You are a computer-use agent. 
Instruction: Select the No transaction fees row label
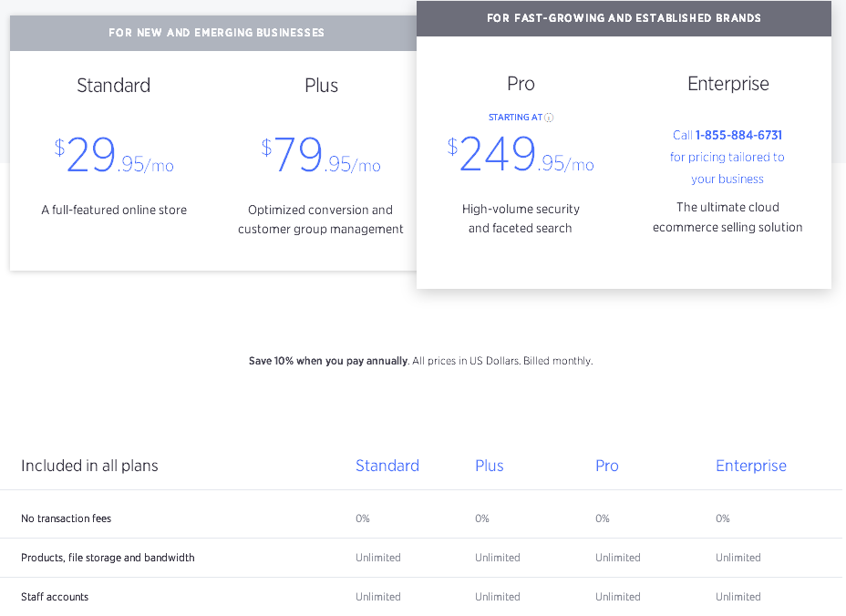[66, 518]
